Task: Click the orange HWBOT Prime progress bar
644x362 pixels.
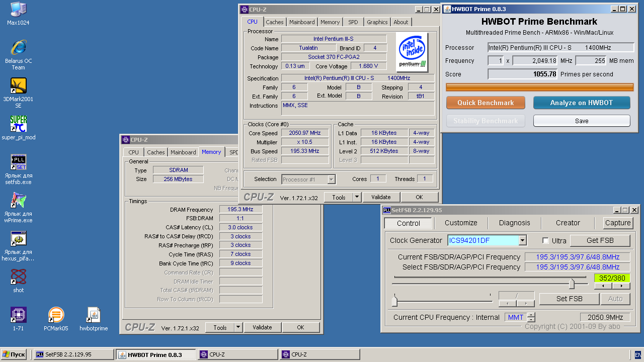Action: tap(539, 87)
